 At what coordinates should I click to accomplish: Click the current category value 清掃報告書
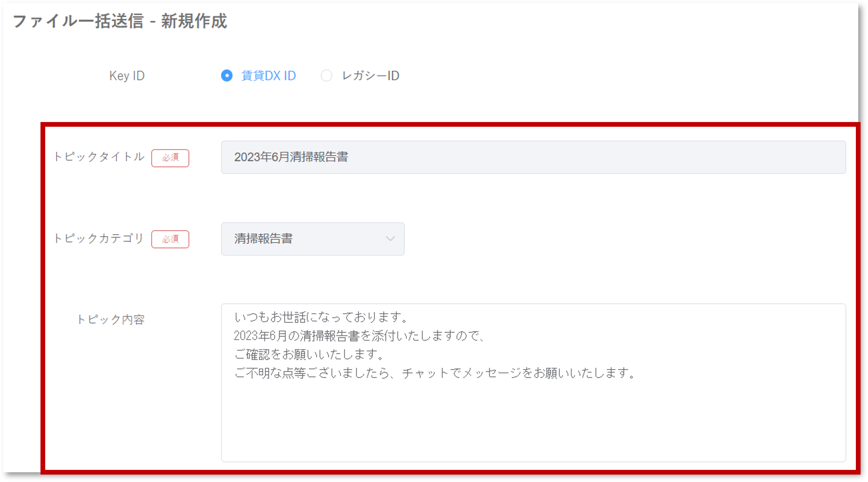tap(263, 239)
